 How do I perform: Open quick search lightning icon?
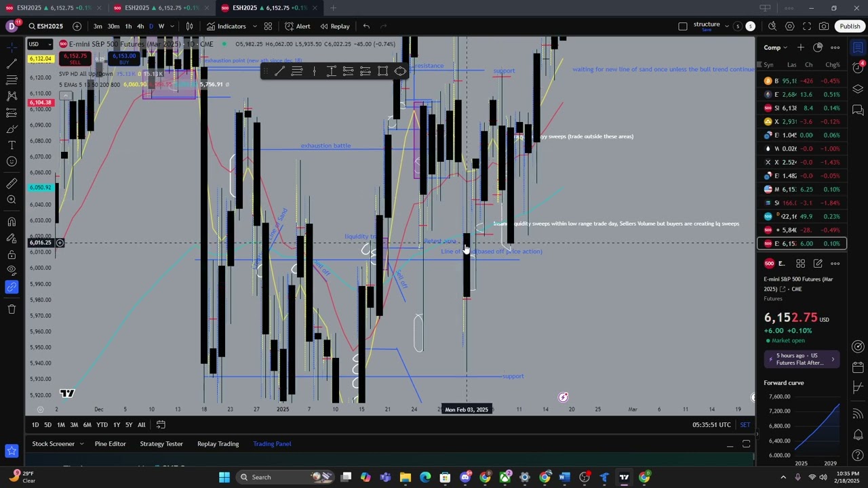coord(772,26)
